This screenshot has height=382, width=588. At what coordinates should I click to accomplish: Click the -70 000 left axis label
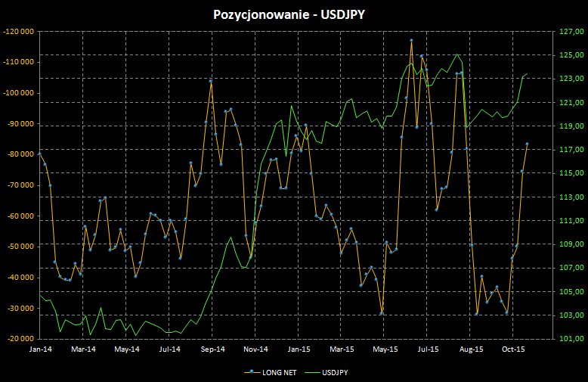[x=20, y=185]
